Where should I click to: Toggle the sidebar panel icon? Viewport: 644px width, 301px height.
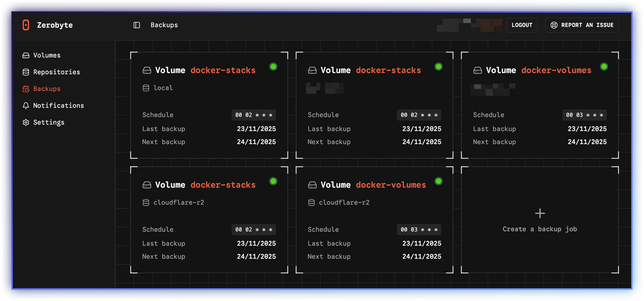click(x=137, y=25)
